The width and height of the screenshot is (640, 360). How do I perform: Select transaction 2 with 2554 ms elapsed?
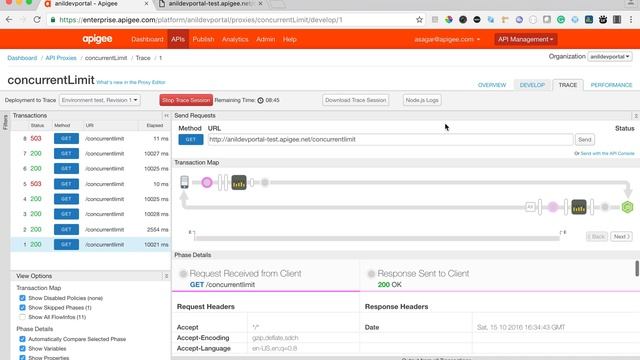point(91,229)
